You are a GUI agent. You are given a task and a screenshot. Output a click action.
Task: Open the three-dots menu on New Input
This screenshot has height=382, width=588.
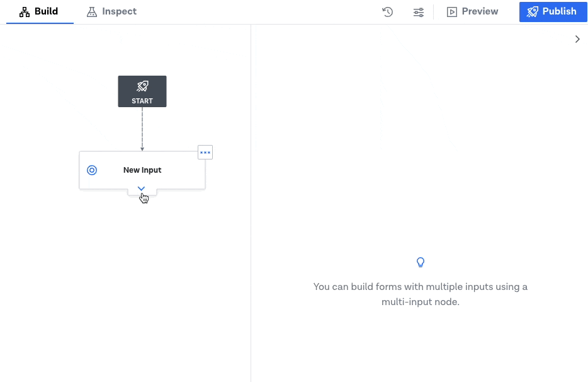click(x=205, y=152)
